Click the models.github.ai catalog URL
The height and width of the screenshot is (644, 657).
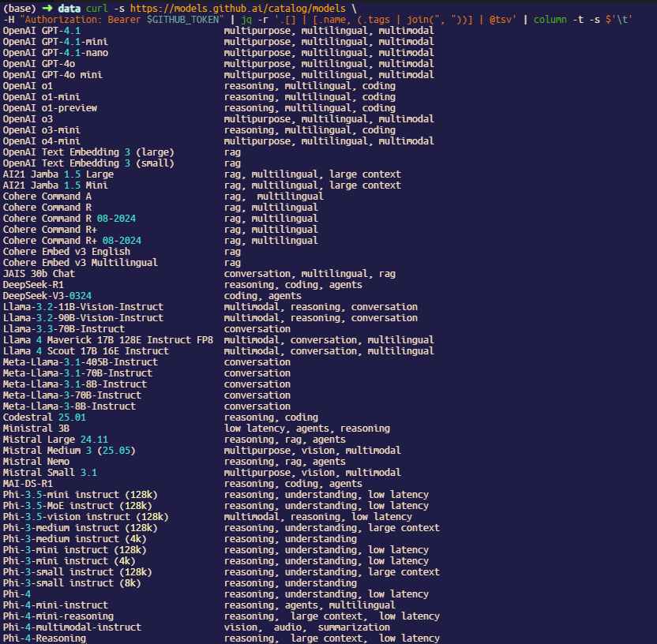pyautogui.click(x=238, y=9)
